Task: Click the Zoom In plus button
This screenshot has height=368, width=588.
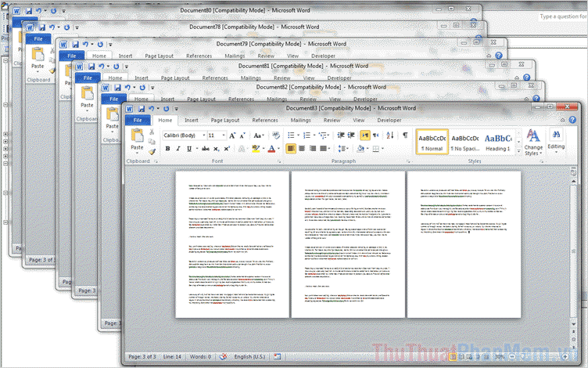Action: pyautogui.click(x=565, y=356)
